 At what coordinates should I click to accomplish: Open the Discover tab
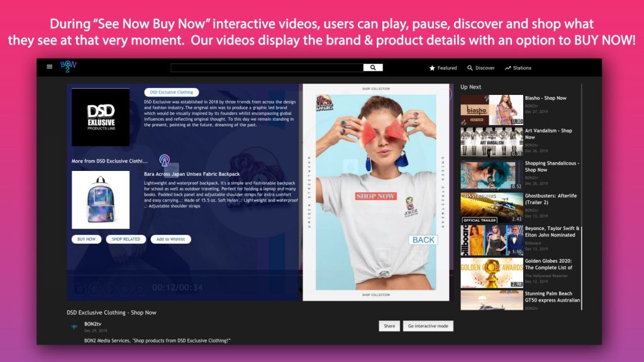(481, 68)
